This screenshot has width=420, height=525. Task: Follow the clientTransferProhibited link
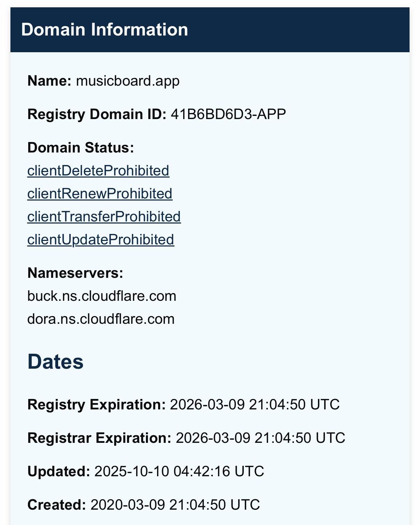[104, 217]
